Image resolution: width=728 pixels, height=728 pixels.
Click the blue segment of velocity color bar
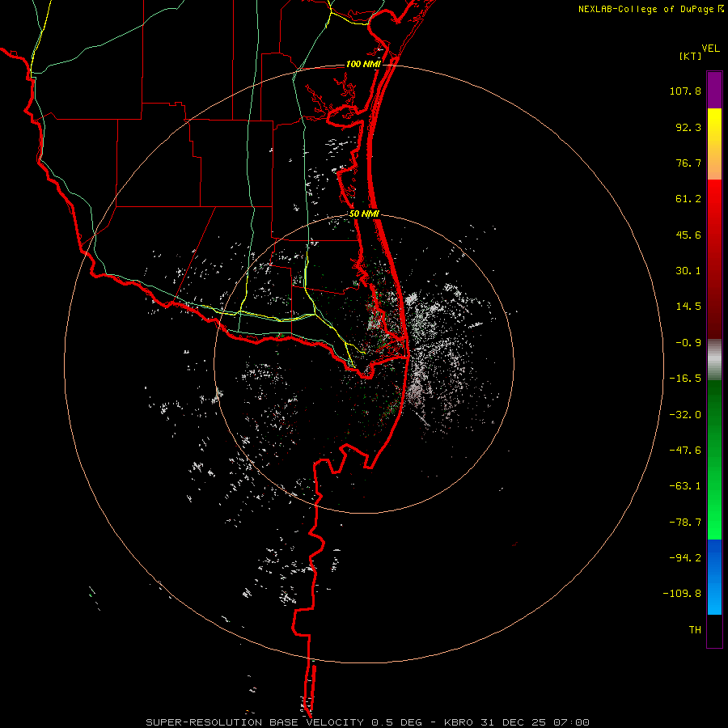[714, 577]
